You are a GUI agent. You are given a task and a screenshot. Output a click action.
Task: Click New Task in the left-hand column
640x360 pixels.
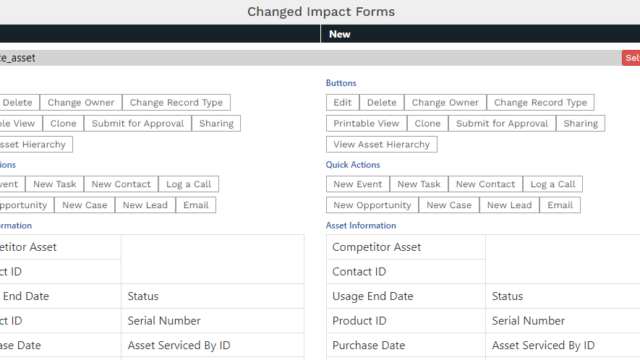click(55, 184)
